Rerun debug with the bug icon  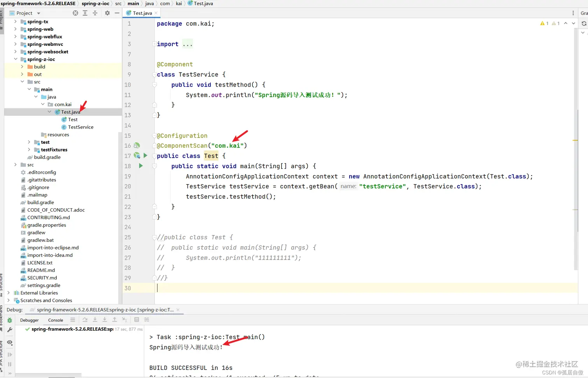point(10,320)
